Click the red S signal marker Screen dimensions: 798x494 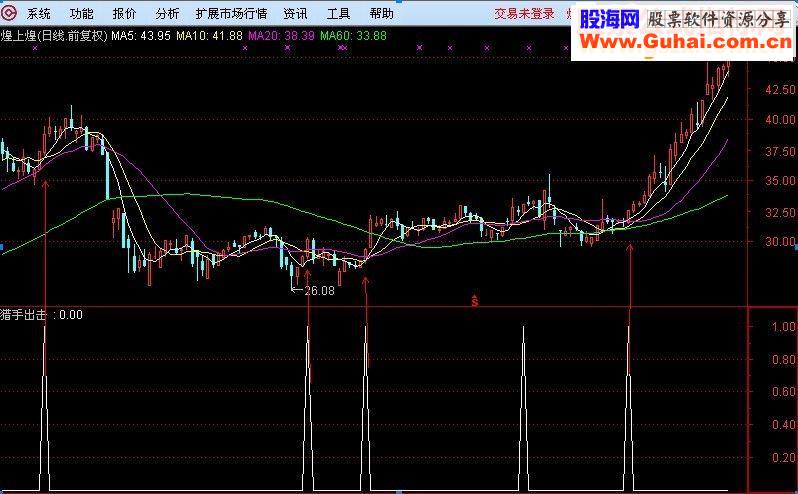(474, 301)
